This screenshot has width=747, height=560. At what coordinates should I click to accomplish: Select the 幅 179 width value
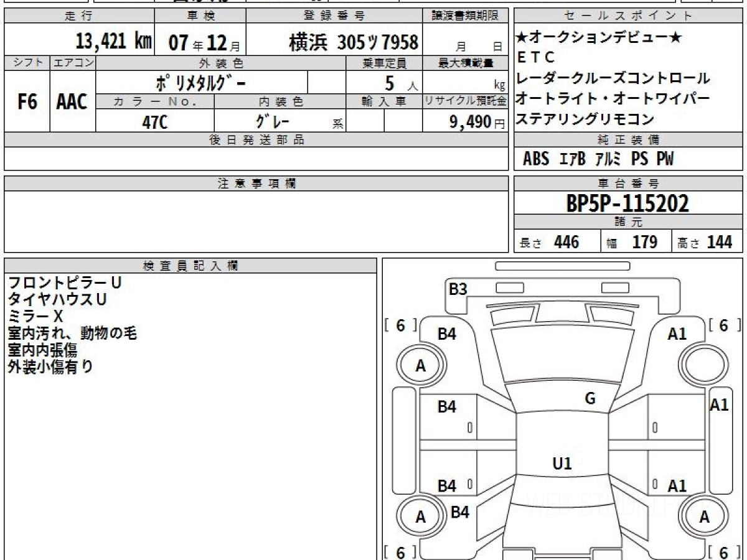(x=632, y=242)
